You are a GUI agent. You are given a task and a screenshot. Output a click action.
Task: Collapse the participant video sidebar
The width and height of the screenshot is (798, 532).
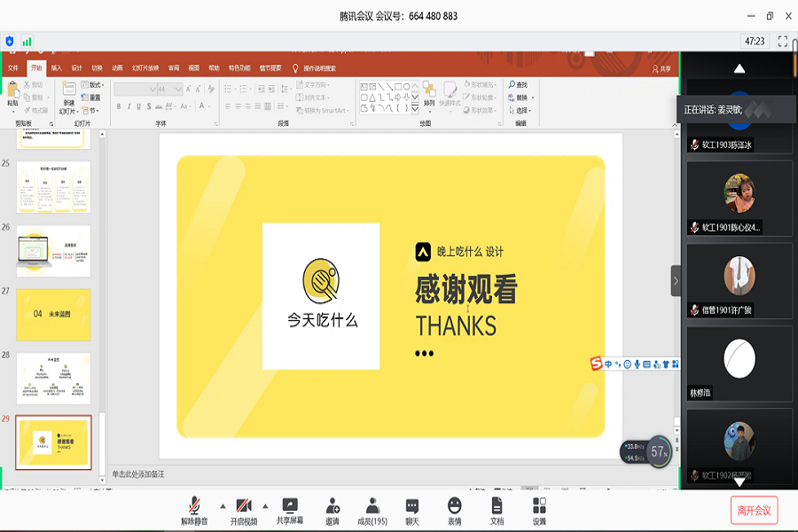tap(676, 280)
